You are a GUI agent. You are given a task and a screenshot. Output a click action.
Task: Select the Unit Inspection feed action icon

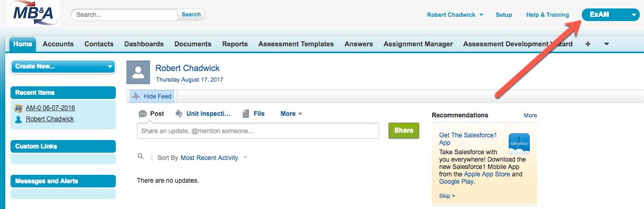tap(179, 114)
